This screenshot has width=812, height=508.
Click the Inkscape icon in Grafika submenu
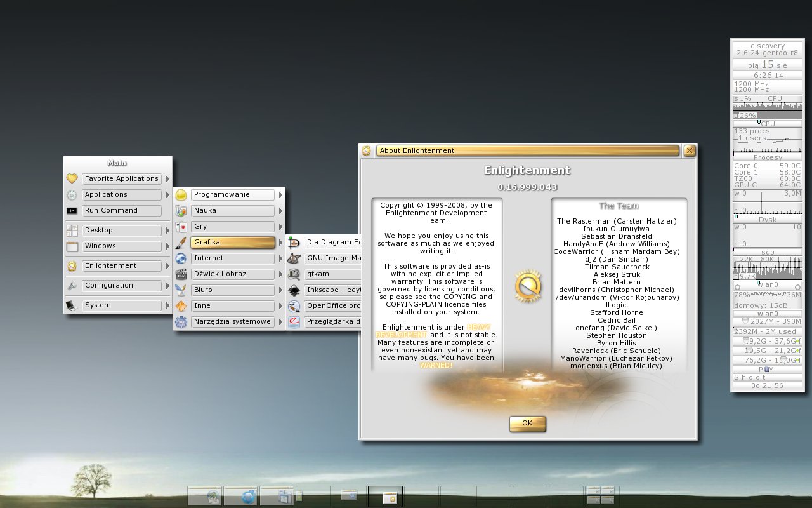click(294, 290)
